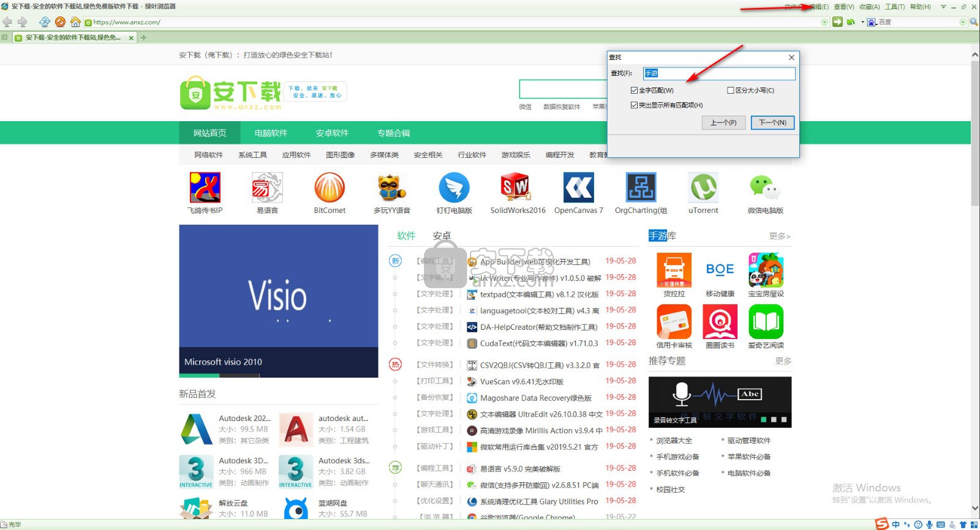Open the 查看(V) menu
Viewport: 980px width, 530px height.
(x=844, y=7)
